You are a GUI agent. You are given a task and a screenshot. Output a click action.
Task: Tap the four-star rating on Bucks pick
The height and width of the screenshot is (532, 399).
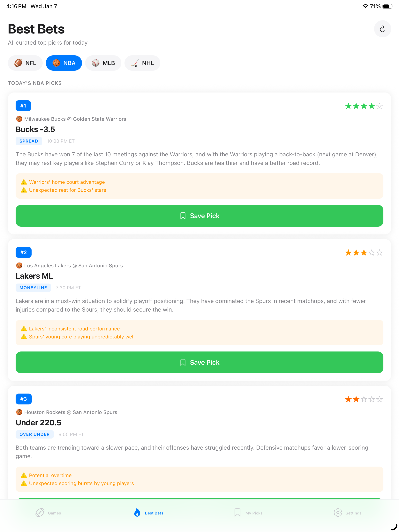point(364,106)
